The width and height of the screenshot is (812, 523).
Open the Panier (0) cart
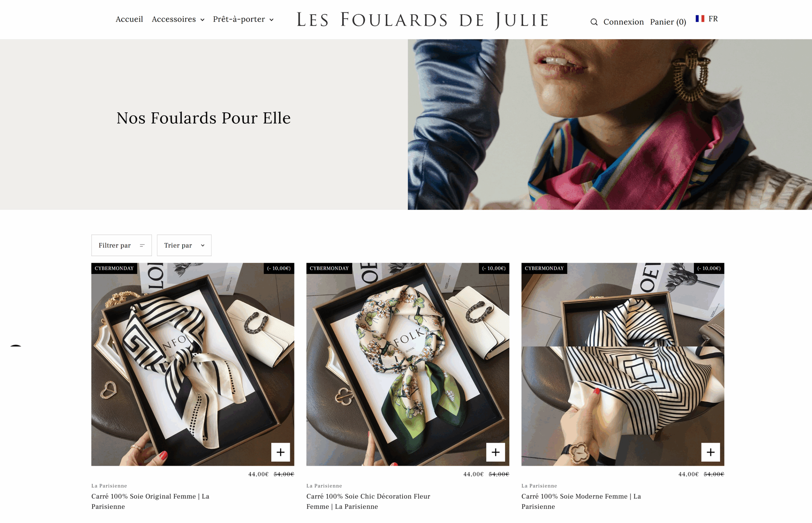point(668,22)
